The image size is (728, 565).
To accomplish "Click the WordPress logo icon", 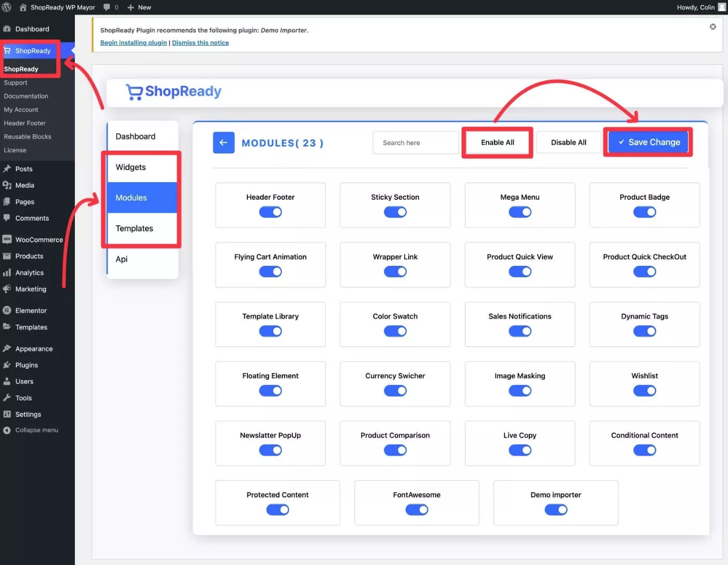I will tap(7, 7).
